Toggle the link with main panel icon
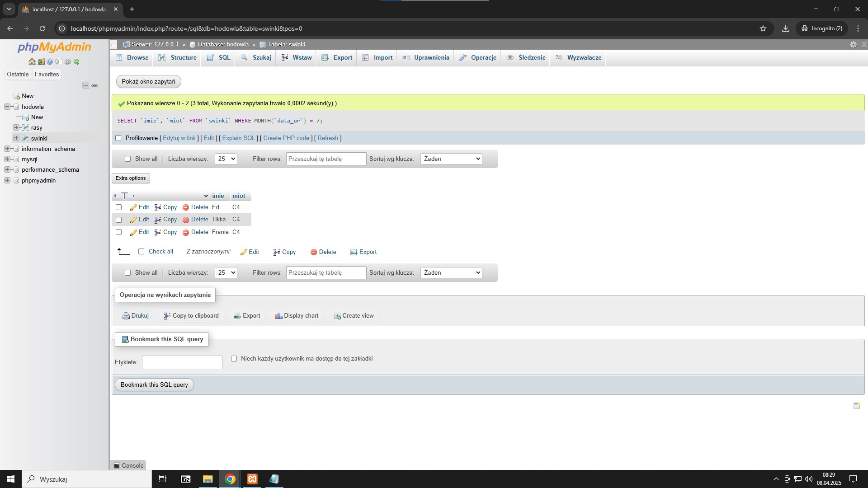Screen dimensions: 868x488 point(94,85)
